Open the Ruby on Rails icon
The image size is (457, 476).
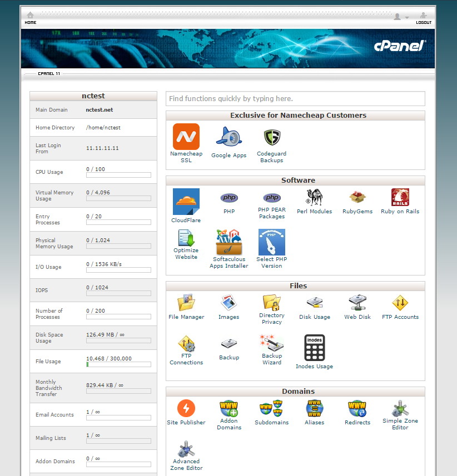400,197
